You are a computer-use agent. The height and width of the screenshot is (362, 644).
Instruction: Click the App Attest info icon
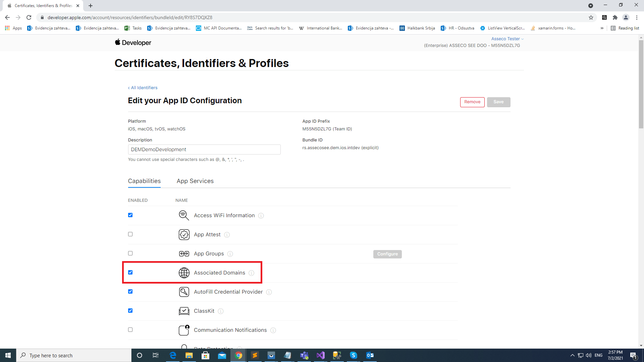point(227,235)
